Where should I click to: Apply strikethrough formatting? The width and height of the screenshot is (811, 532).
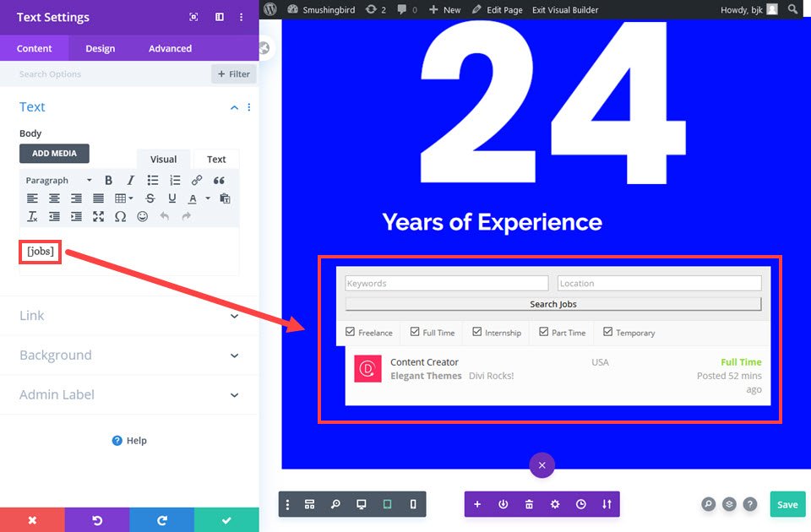pos(150,198)
